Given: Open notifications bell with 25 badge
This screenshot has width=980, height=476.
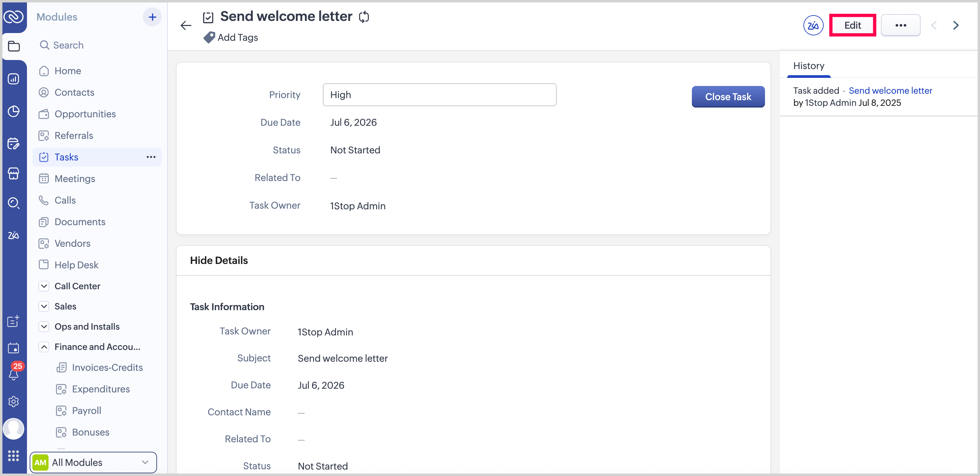Looking at the screenshot, I should click(x=14, y=374).
